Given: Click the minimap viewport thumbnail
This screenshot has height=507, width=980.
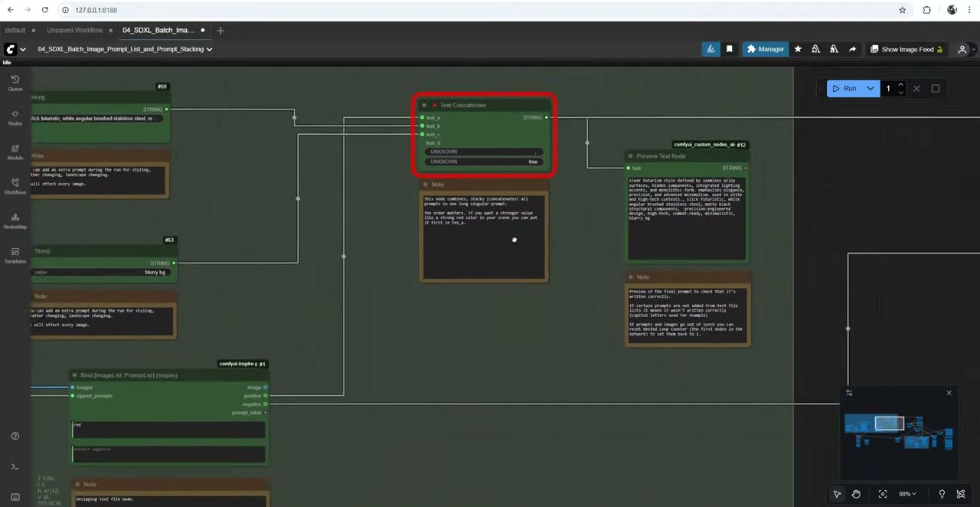Looking at the screenshot, I should tap(889, 423).
